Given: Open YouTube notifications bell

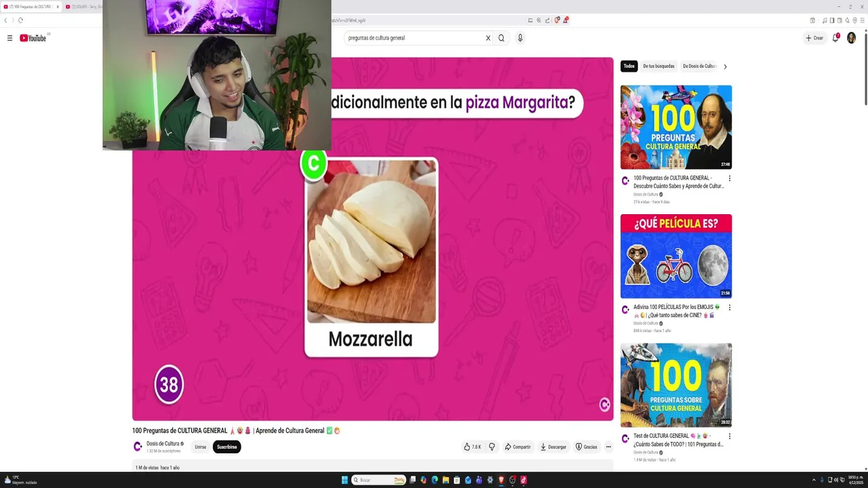Looking at the screenshot, I should pos(835,38).
